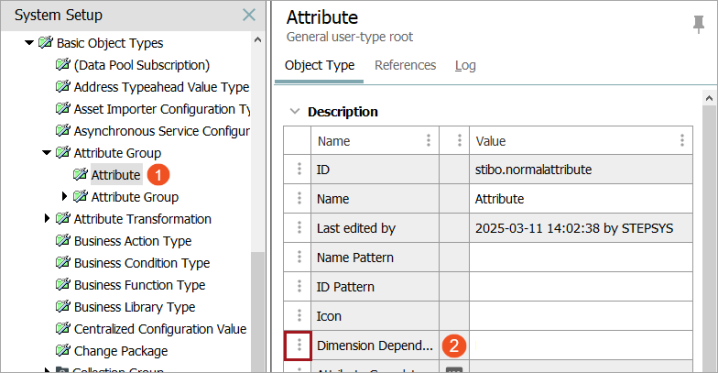This screenshot has width=718, height=373.
Task: Open the Log tab
Action: tap(465, 65)
